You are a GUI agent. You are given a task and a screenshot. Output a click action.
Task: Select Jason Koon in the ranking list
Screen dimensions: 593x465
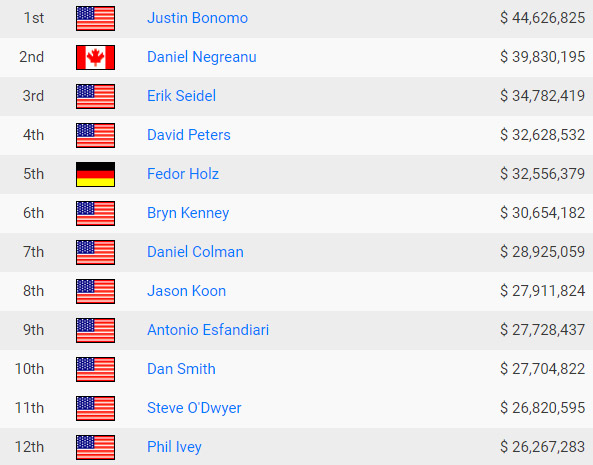[x=186, y=291]
